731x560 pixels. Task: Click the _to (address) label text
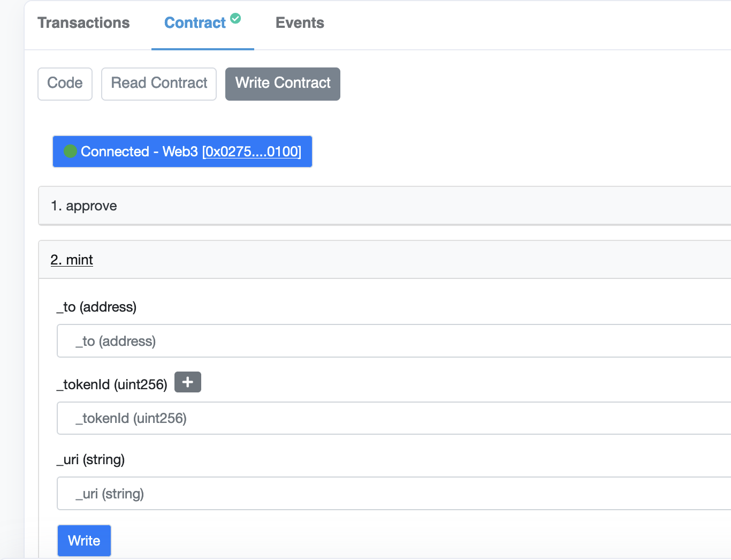coord(96,307)
